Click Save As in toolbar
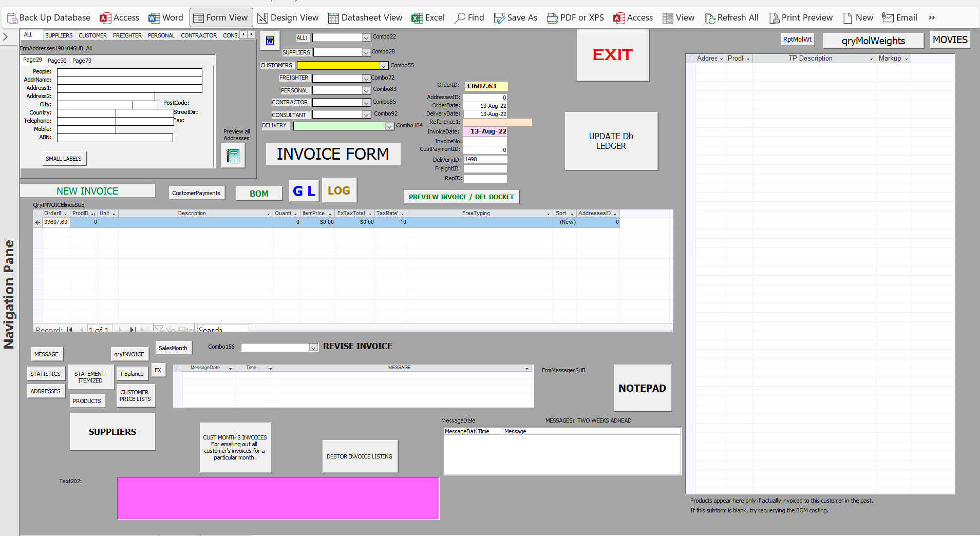The width and height of the screenshot is (980, 536). point(515,17)
